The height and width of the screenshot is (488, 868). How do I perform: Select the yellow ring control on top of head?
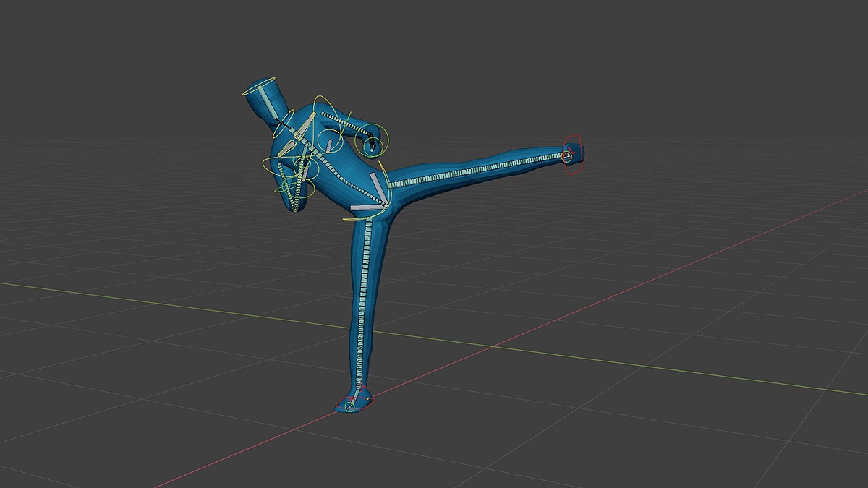258,87
